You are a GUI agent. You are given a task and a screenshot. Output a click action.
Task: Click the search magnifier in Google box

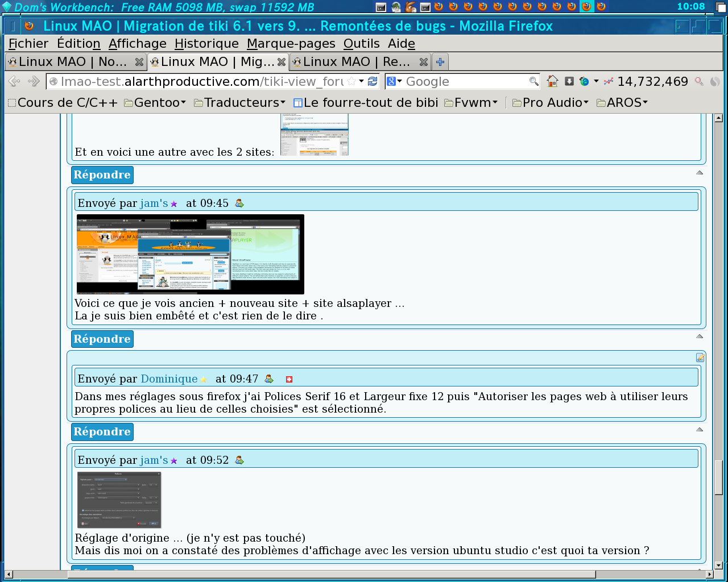coord(533,81)
